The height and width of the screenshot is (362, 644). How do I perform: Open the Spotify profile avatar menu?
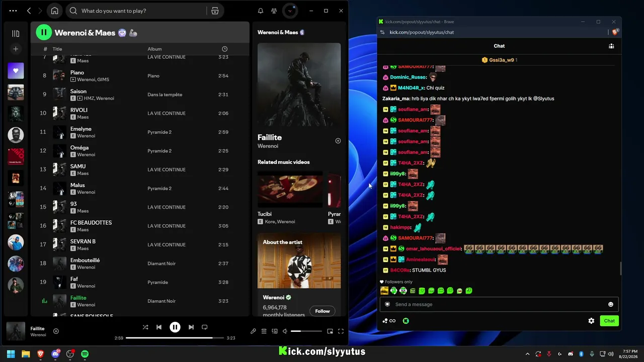[x=290, y=11]
